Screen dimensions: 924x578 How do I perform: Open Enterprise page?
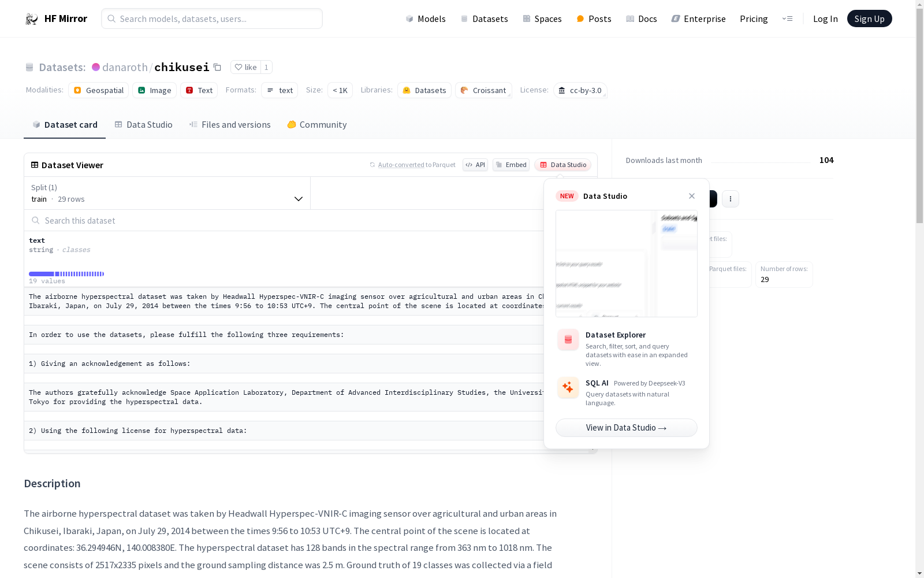tap(698, 18)
